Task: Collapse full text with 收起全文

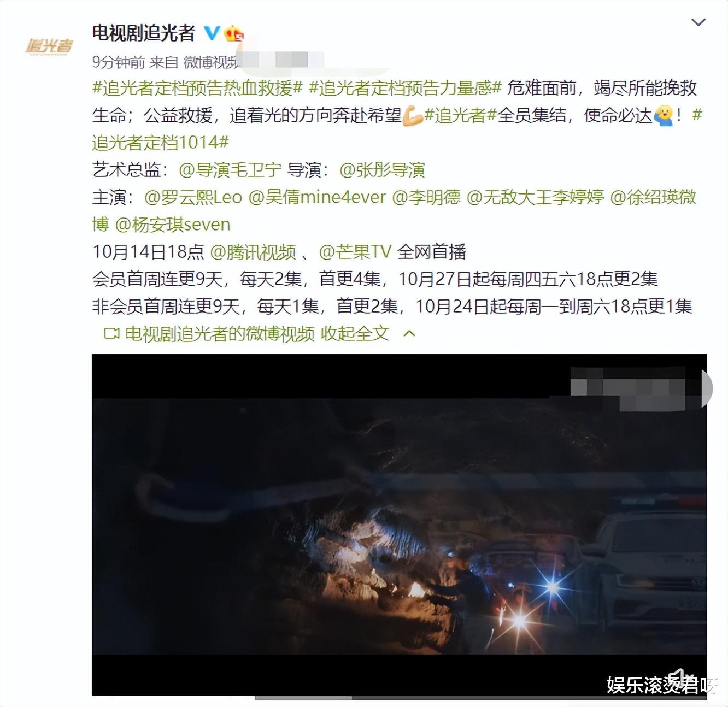Action: pyautogui.click(x=355, y=333)
